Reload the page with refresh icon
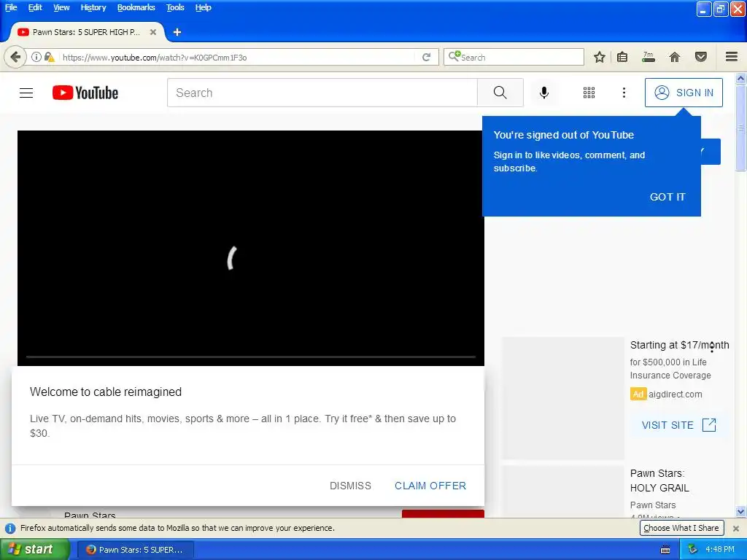Viewport: 747px width, 560px height. click(426, 57)
